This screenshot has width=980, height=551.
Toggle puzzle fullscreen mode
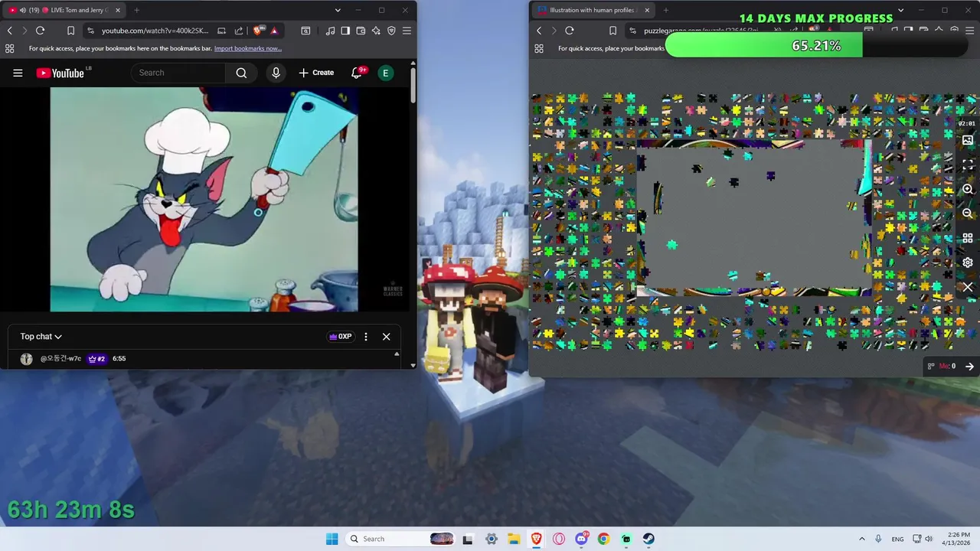pyautogui.click(x=968, y=165)
